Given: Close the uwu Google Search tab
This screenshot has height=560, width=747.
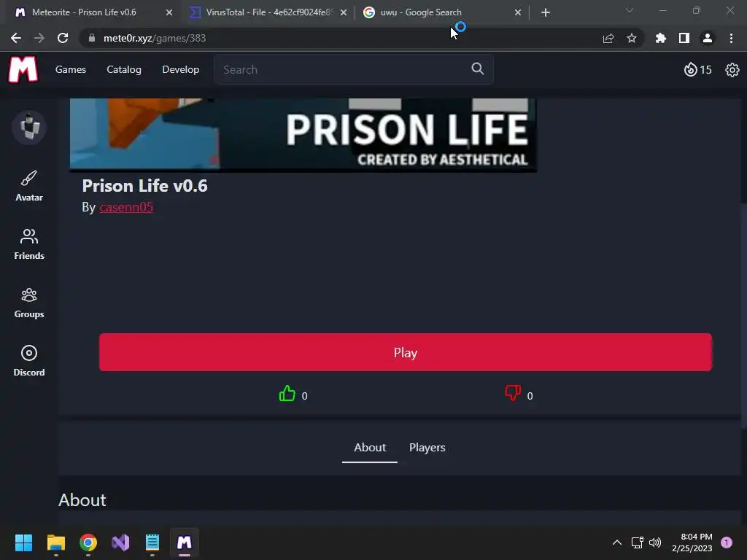Looking at the screenshot, I should coord(518,12).
